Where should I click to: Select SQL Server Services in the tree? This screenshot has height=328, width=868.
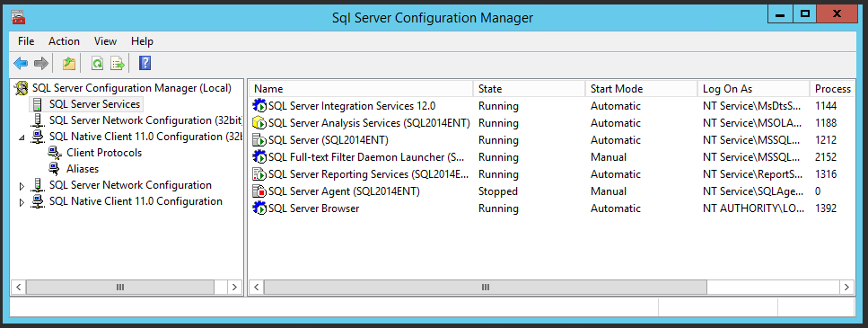[94, 104]
